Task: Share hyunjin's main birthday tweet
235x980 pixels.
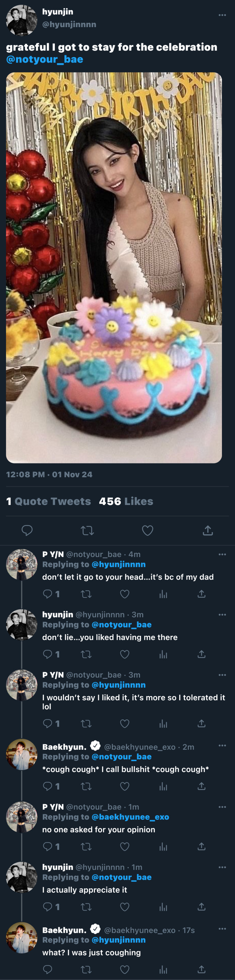Action: [208, 530]
